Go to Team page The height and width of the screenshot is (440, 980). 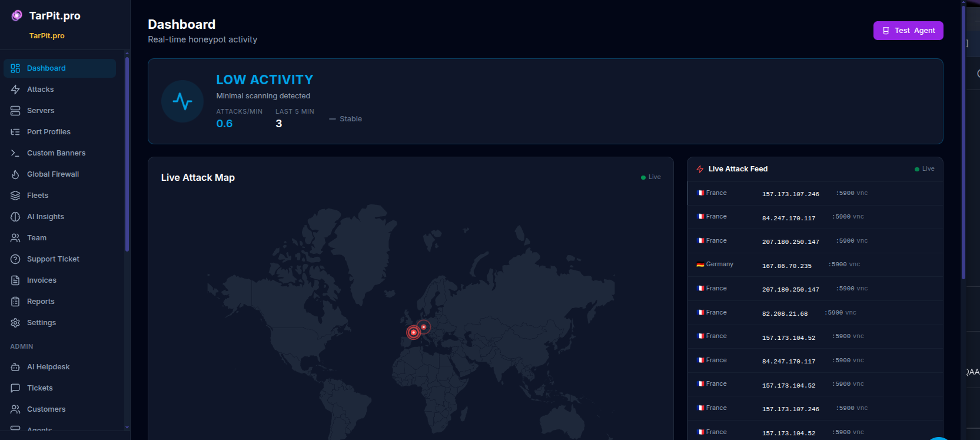(x=59, y=238)
